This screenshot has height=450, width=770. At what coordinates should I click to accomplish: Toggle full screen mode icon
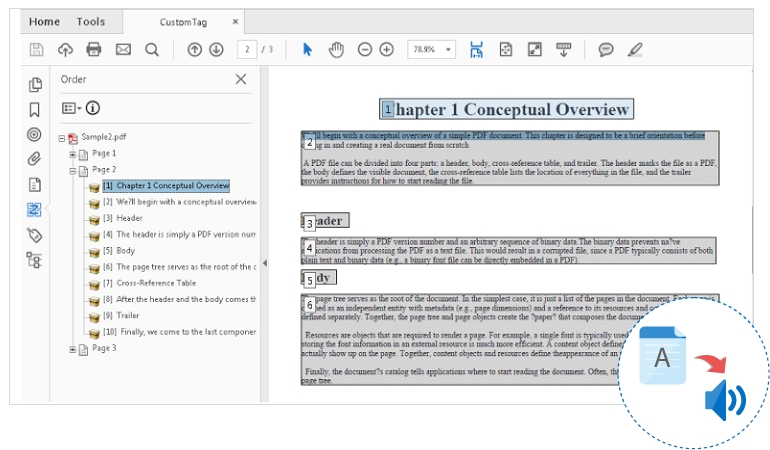pyautogui.click(x=535, y=49)
